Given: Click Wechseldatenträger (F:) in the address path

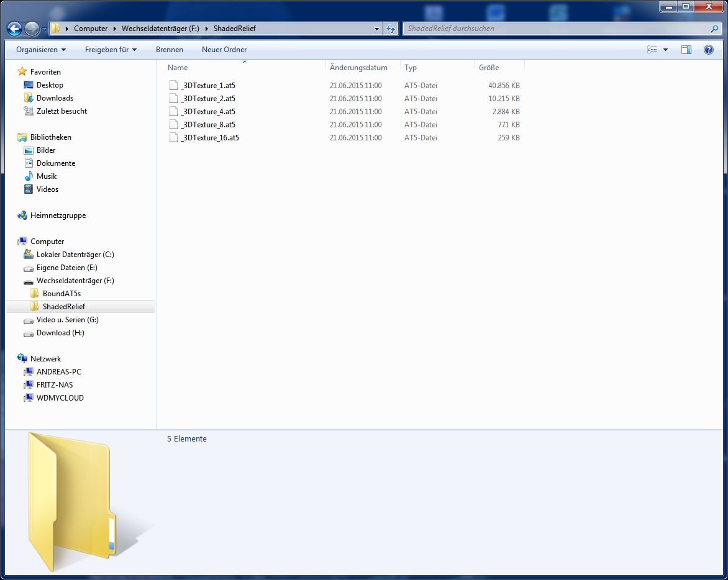Looking at the screenshot, I should (160, 29).
